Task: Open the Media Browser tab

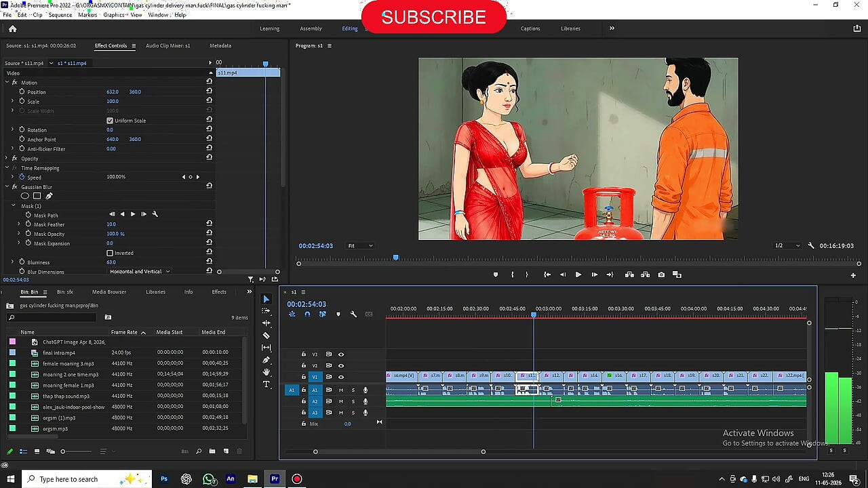Action: pyautogui.click(x=109, y=292)
